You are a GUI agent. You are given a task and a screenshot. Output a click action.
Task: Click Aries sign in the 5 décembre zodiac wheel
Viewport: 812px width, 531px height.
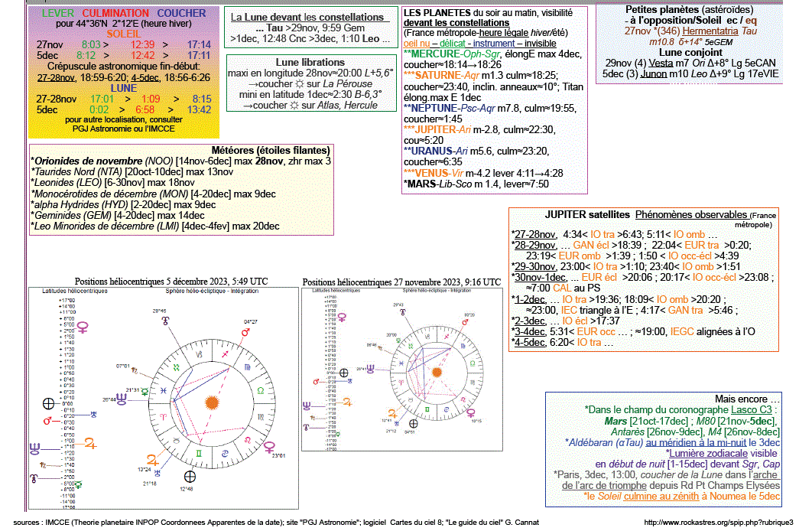pos(163,416)
